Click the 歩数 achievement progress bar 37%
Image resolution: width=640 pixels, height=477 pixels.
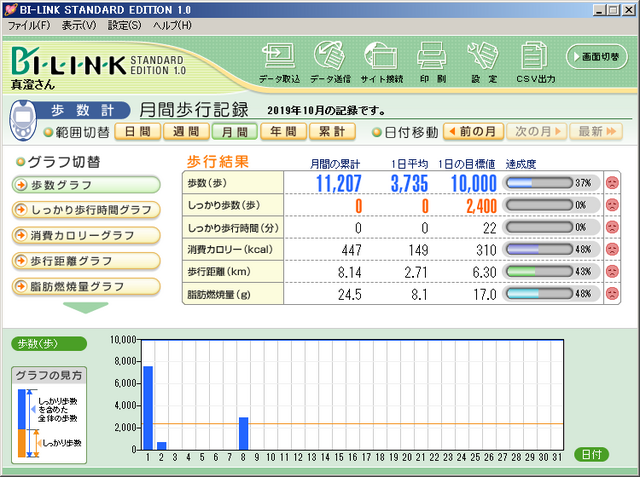pos(539,183)
